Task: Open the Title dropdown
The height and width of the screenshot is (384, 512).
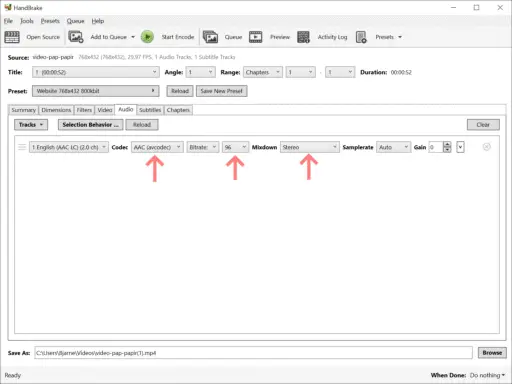Action: (x=95, y=72)
